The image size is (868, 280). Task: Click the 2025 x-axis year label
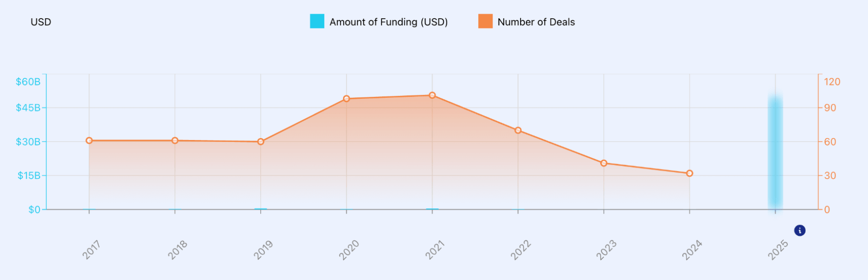tap(778, 250)
